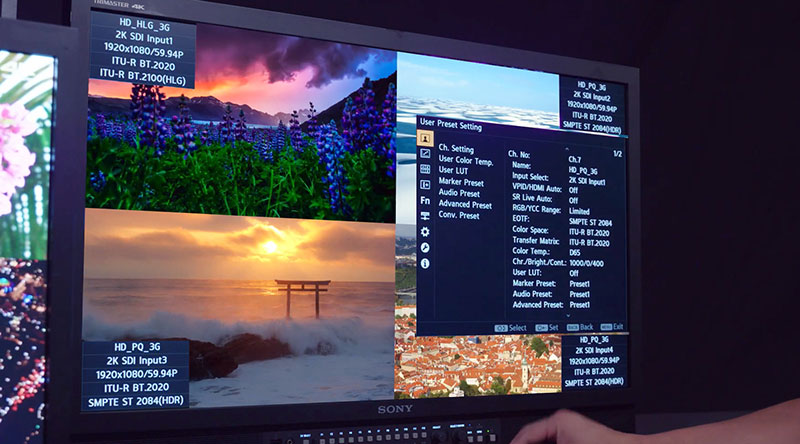Image resolution: width=800 pixels, height=444 pixels.
Task: Open the fourth sidebar icon above Fn
Action: pos(425,185)
